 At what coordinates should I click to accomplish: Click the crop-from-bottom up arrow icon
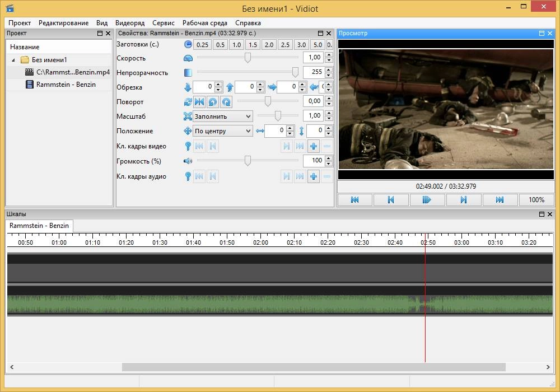230,87
